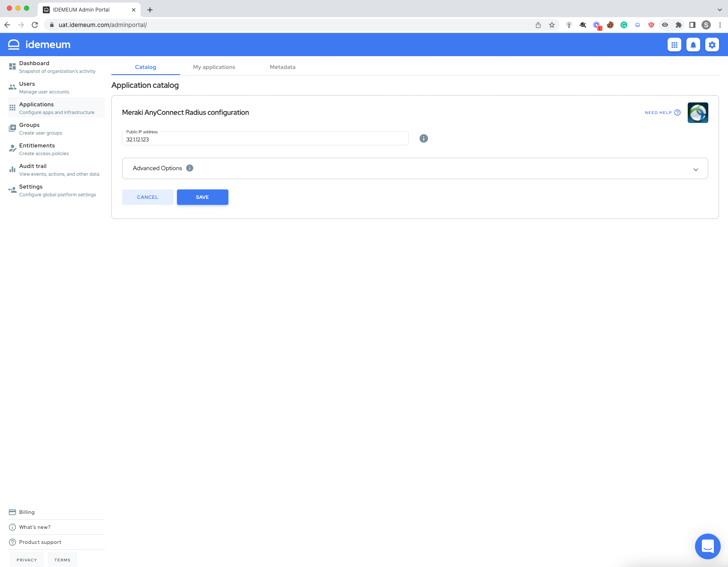
Task: Click the Applications grid sidebar icon
Action: (x=12, y=108)
